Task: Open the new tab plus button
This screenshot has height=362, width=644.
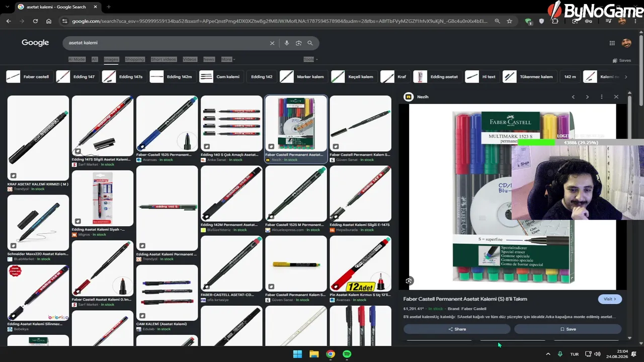Action: pos(109,7)
